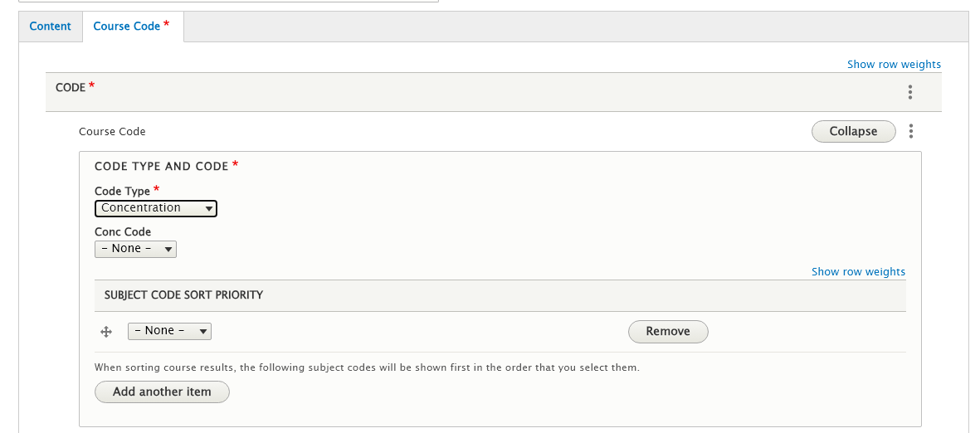Click the text field above the tabs

pos(228,1)
